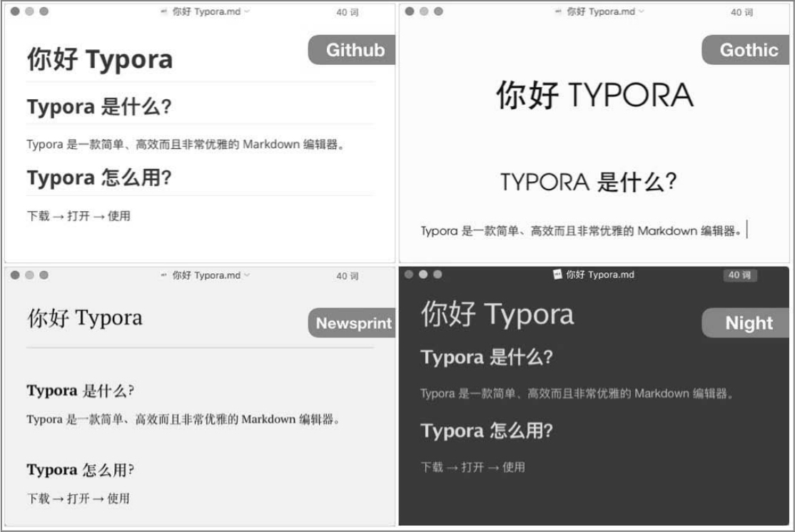Click the '你好 Typora' heading in the Night-theme window
The image size is (795, 532).
point(497,314)
